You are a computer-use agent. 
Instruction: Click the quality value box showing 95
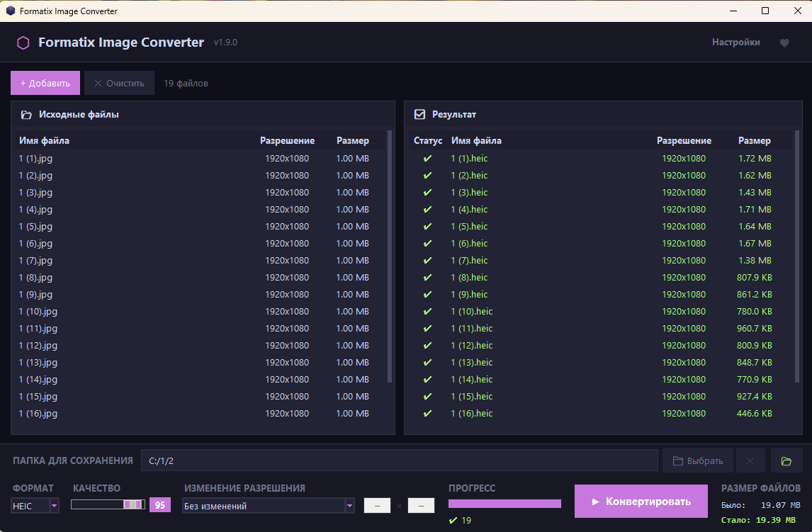point(160,505)
